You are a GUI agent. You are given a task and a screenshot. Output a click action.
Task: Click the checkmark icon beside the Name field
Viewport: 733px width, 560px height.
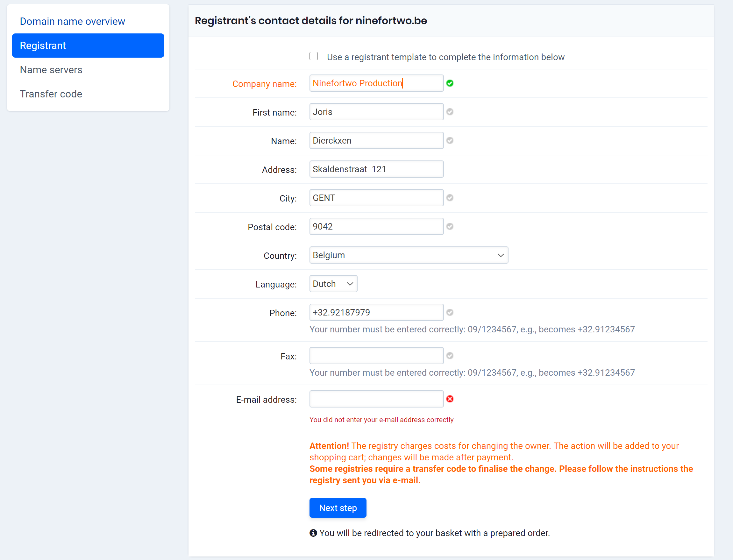click(450, 141)
